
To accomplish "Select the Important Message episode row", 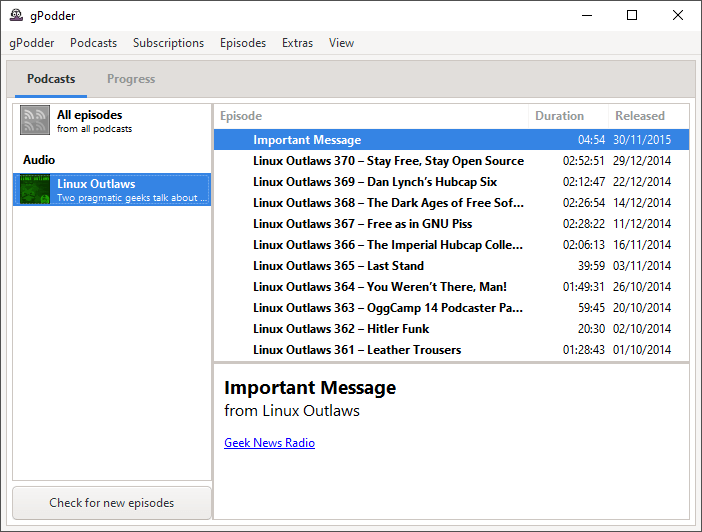I will click(x=307, y=140).
